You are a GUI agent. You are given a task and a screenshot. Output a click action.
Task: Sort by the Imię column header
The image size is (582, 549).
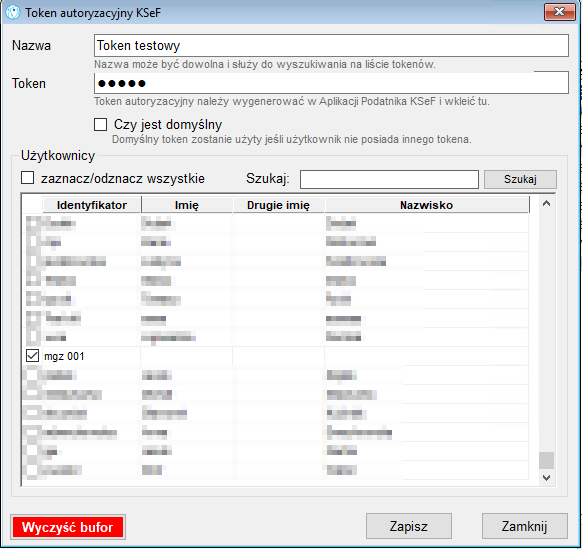coord(187,205)
